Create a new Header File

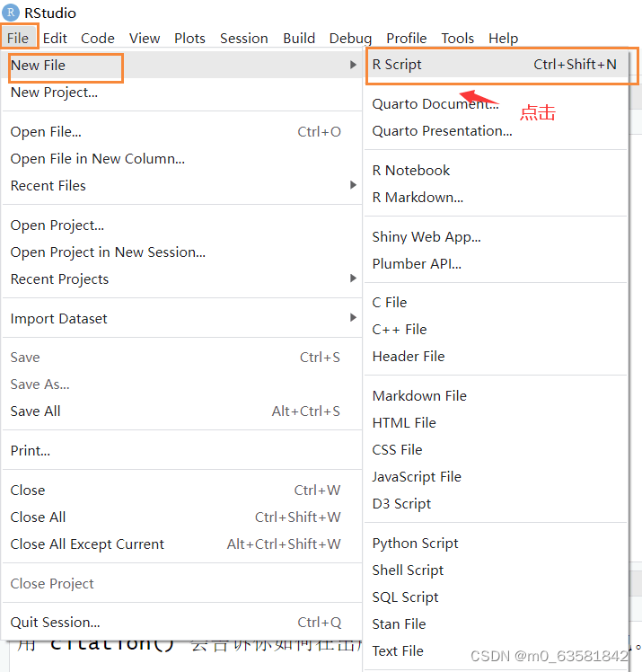[496, 357]
